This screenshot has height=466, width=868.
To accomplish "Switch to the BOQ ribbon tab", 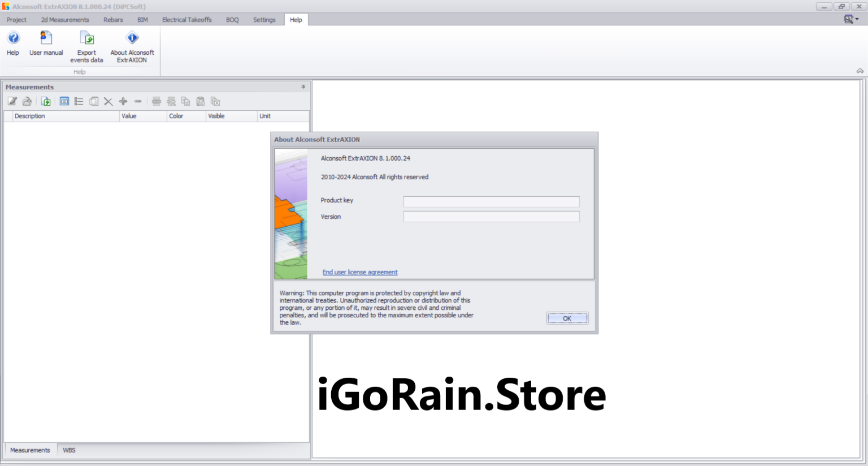I will tap(232, 20).
